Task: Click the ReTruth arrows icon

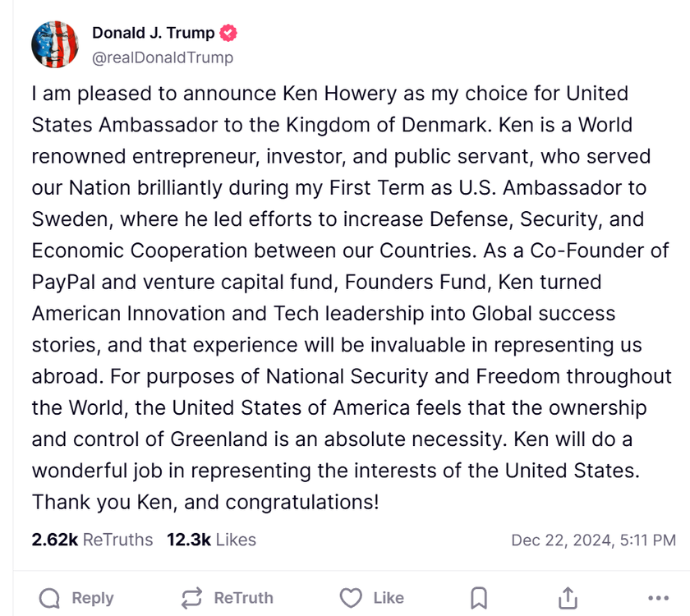Action: coord(192,598)
